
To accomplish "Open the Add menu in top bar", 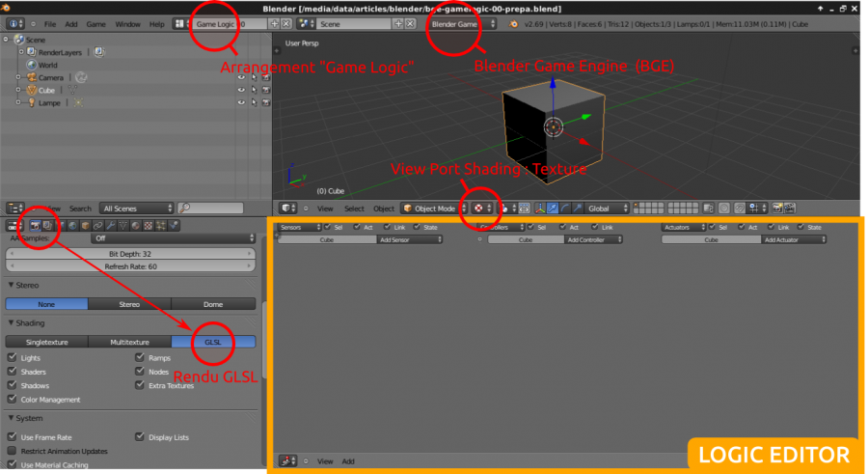I will point(71,24).
